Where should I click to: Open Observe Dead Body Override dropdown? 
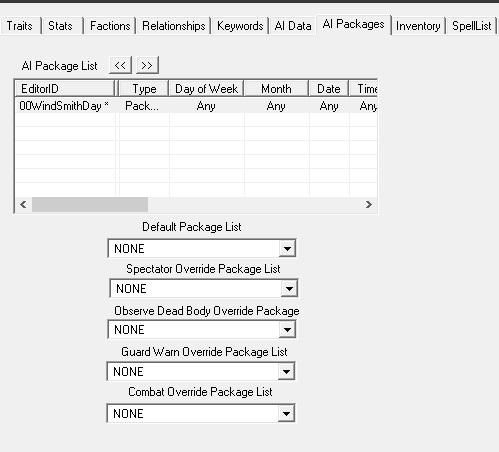(202, 330)
